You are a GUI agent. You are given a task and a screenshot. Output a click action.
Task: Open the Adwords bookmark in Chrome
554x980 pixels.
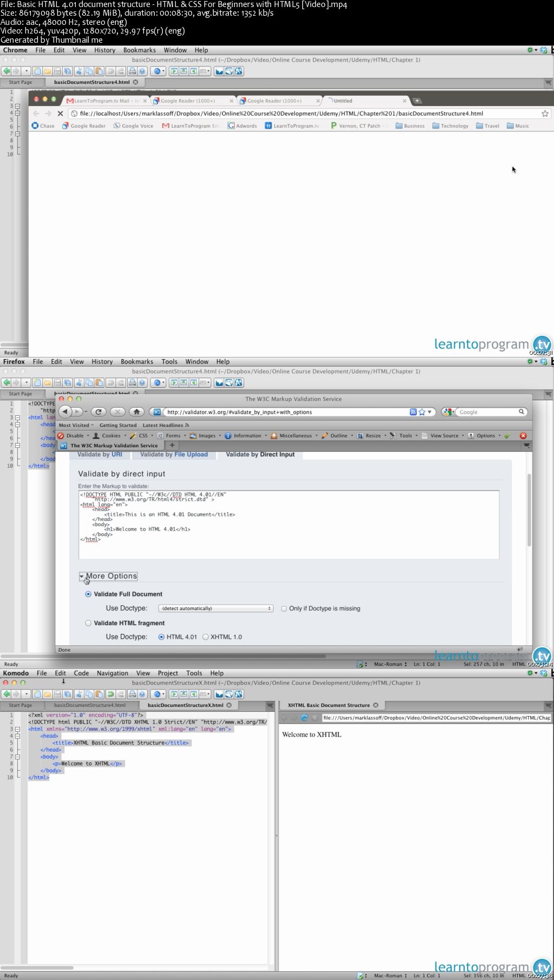click(x=242, y=125)
